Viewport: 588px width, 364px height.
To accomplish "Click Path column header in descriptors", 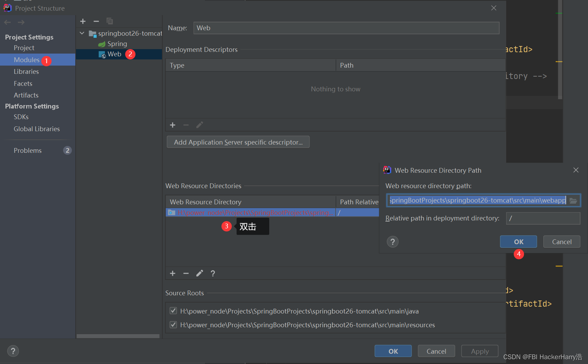I will [421, 65].
